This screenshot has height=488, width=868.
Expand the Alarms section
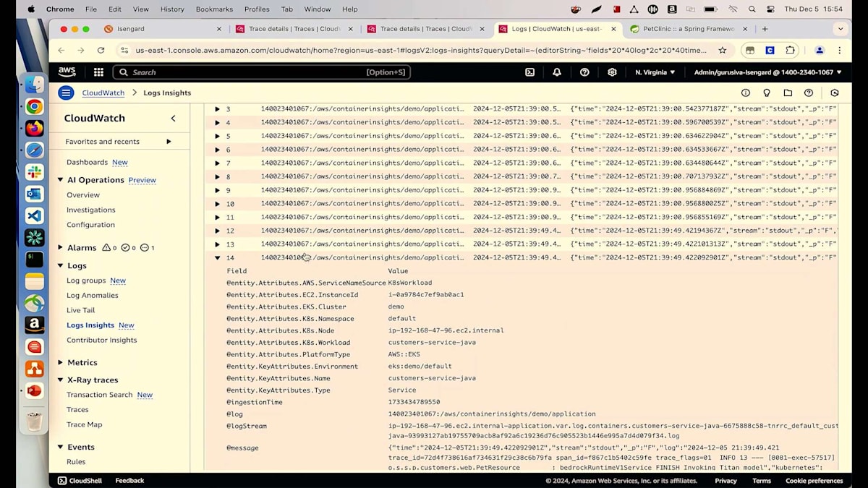61,247
